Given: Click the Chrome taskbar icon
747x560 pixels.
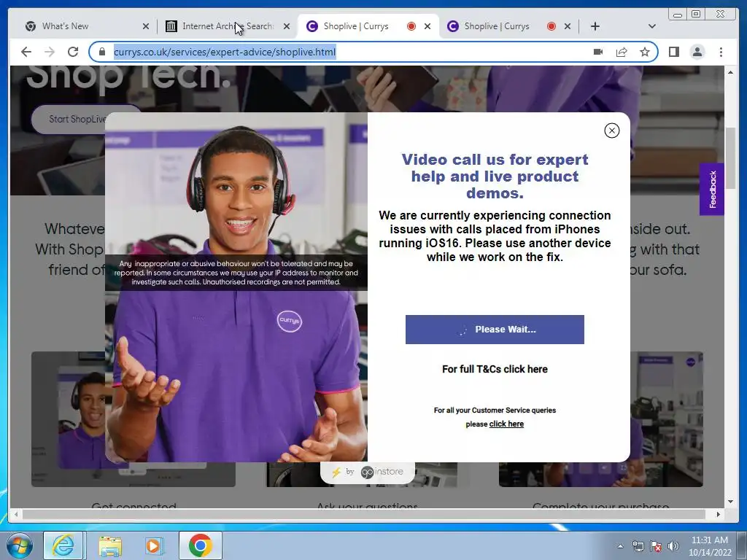Looking at the screenshot, I should tap(201, 545).
